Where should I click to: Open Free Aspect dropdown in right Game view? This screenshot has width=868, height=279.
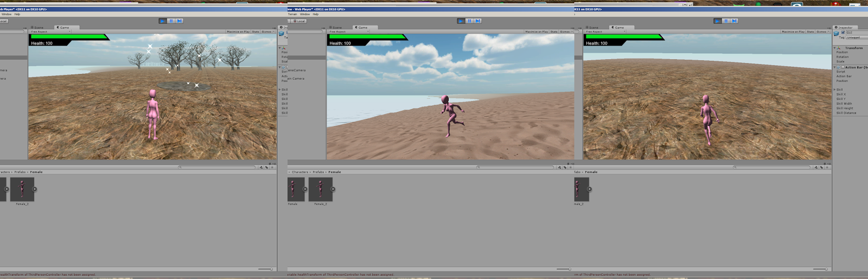[x=605, y=32]
